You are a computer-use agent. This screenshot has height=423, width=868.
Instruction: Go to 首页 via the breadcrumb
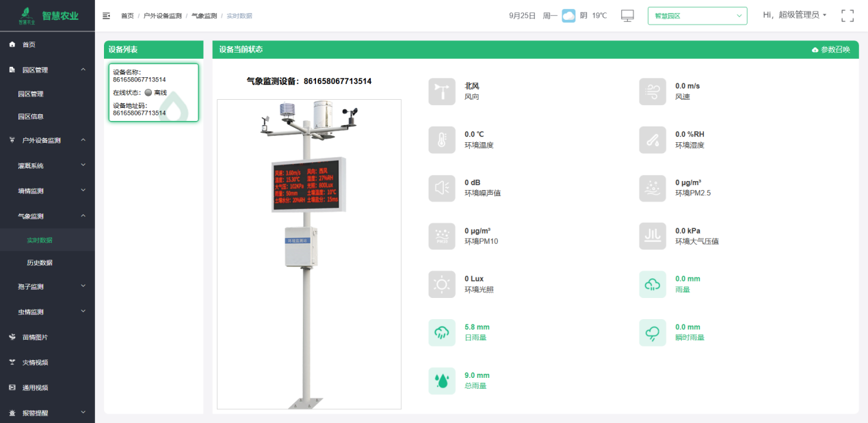coord(127,16)
